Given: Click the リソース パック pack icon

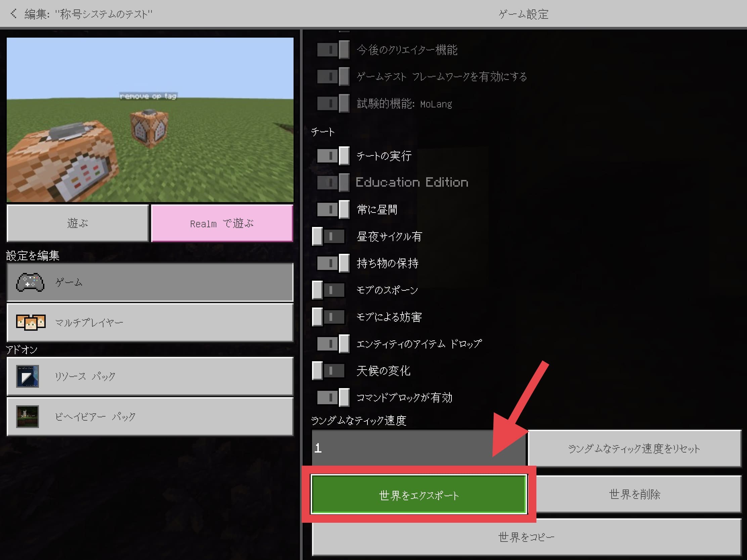Looking at the screenshot, I should [27, 376].
